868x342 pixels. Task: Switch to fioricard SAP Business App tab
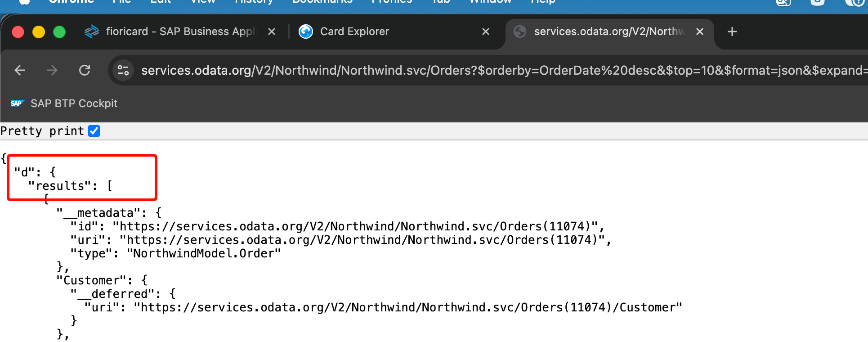[x=180, y=31]
